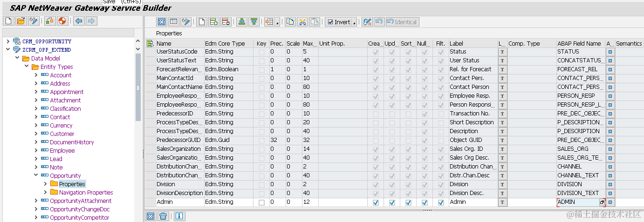Viewport: 644px width, 222px height.
Task: Click the Sort descending icon
Action: click(254, 22)
